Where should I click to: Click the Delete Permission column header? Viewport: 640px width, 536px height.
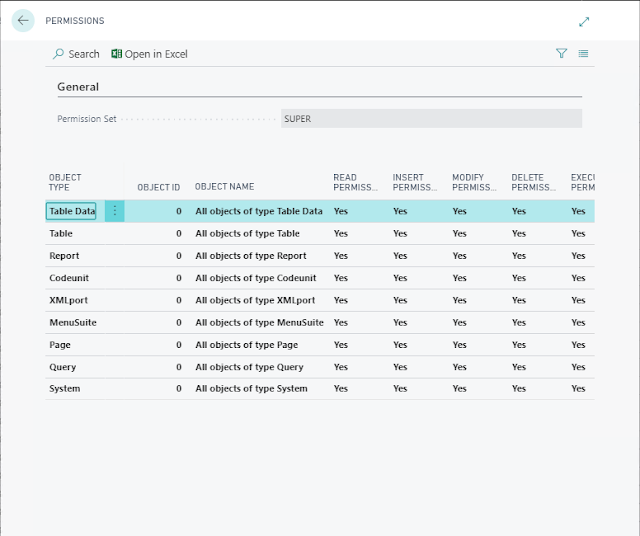533,182
